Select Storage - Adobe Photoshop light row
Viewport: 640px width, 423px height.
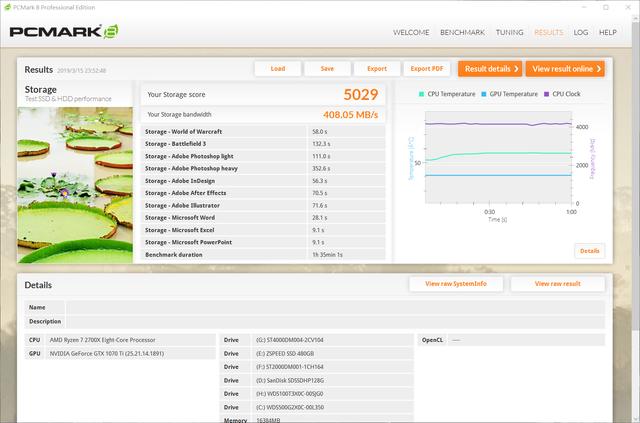tap(263, 156)
